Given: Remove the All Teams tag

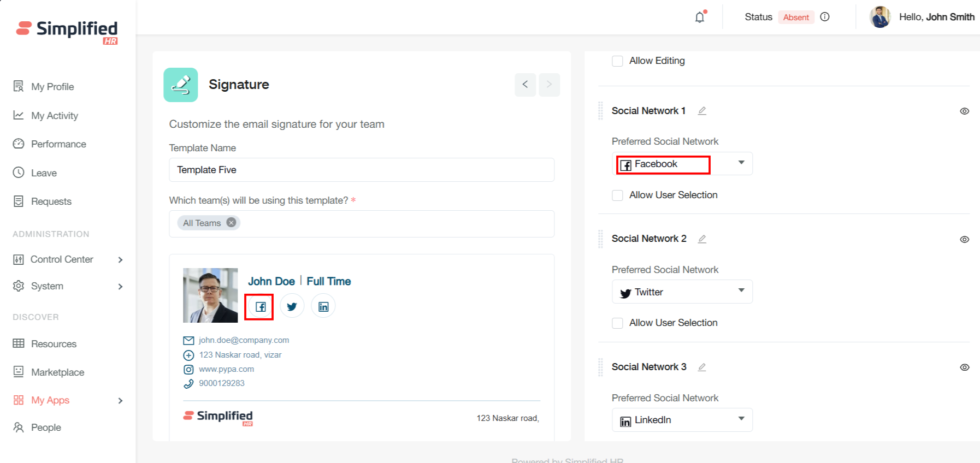Looking at the screenshot, I should click(x=232, y=223).
